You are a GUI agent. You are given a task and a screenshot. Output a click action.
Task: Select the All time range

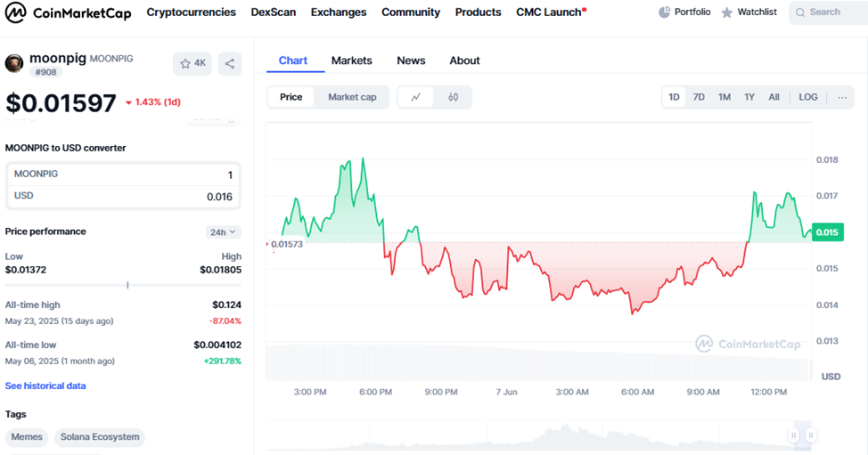(774, 97)
